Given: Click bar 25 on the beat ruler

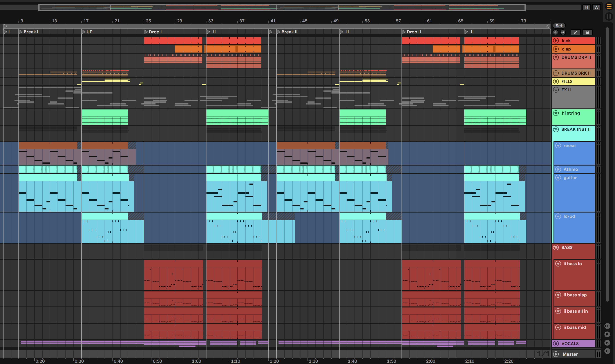Looking at the screenshot, I should [x=148, y=21].
